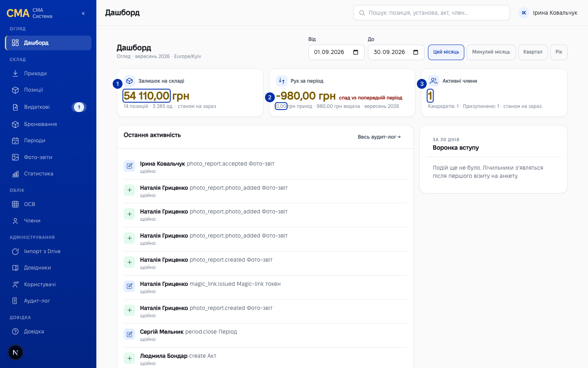Open Приходи from the sidebar

point(48,74)
